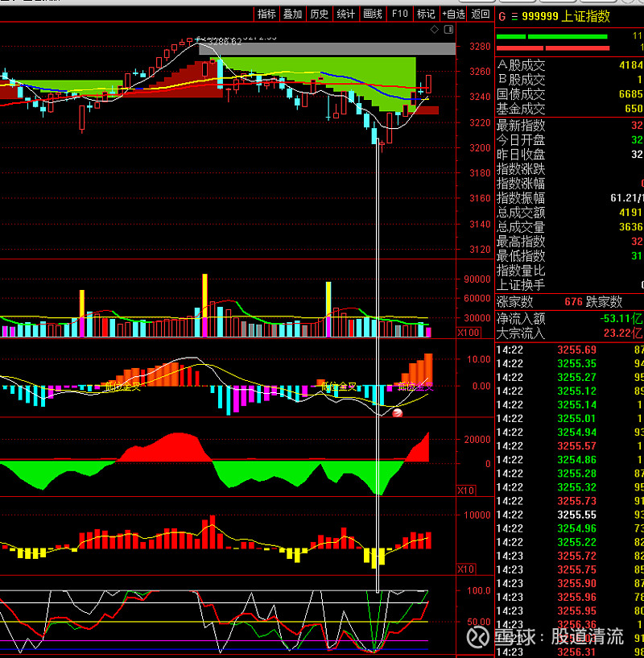Screen dimensions: 644x658
Task: Click the 低位金叉 label at MACD right side
Action: coord(415,387)
